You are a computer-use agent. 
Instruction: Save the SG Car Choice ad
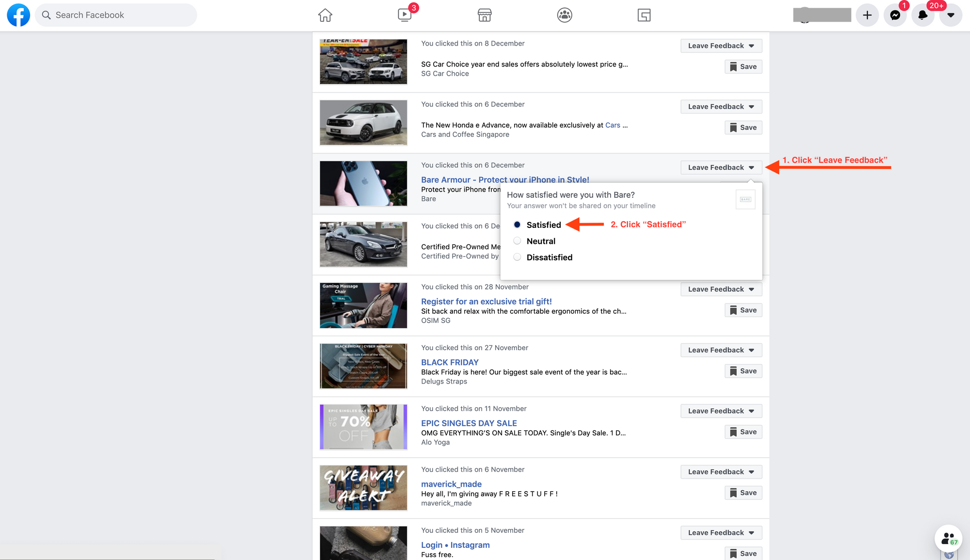point(743,66)
